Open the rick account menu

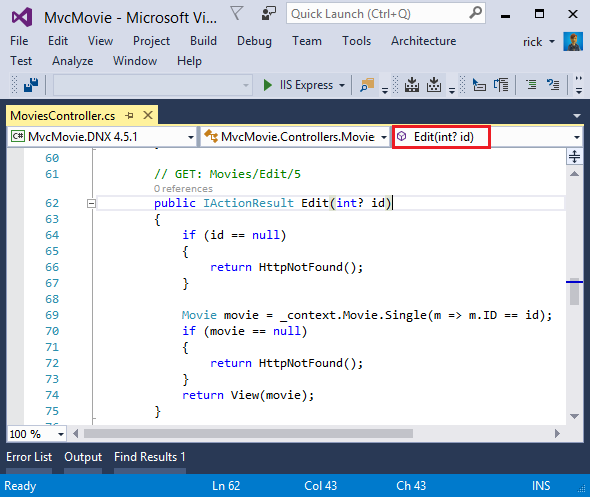click(x=539, y=41)
